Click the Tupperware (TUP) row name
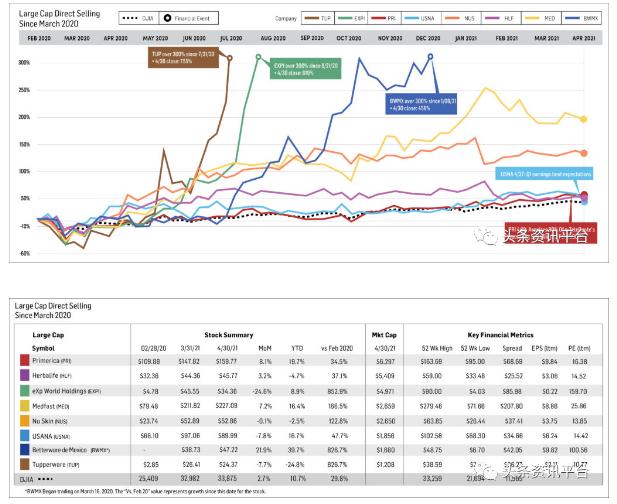 [x=55, y=465]
